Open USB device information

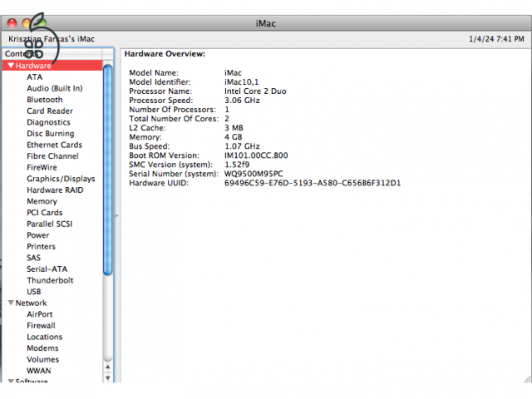click(x=34, y=292)
